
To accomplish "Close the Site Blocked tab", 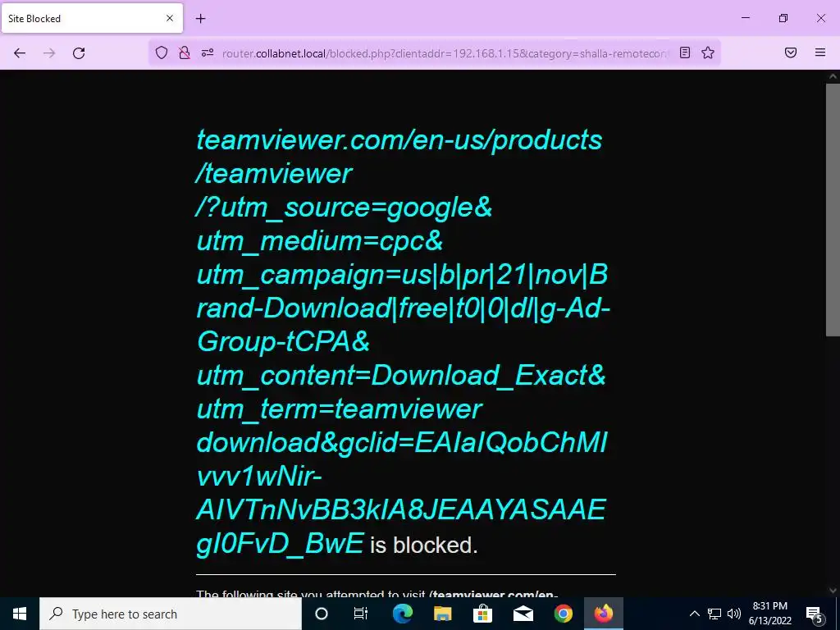I will coord(170,18).
